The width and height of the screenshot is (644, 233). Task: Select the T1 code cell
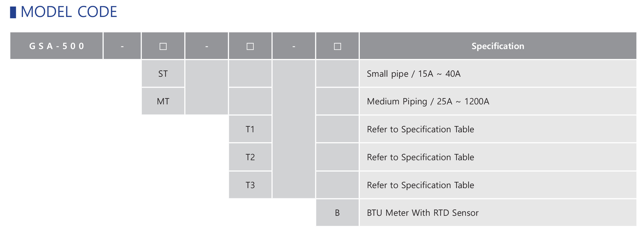[x=250, y=129]
